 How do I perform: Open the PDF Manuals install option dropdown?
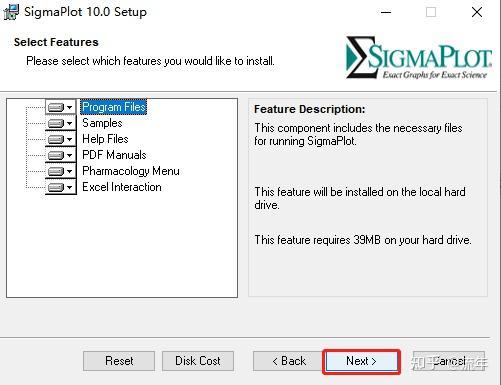pyautogui.click(x=61, y=155)
